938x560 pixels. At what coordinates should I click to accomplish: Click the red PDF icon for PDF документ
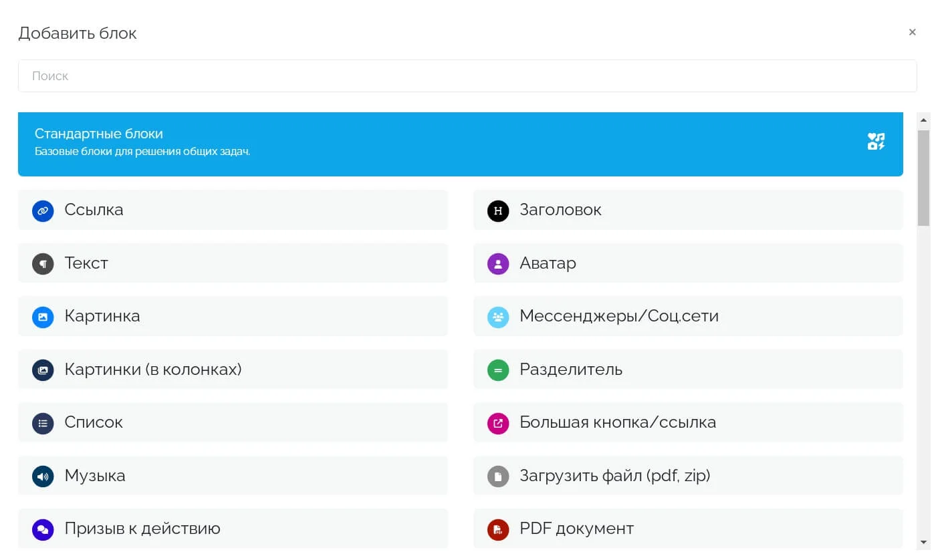(498, 529)
